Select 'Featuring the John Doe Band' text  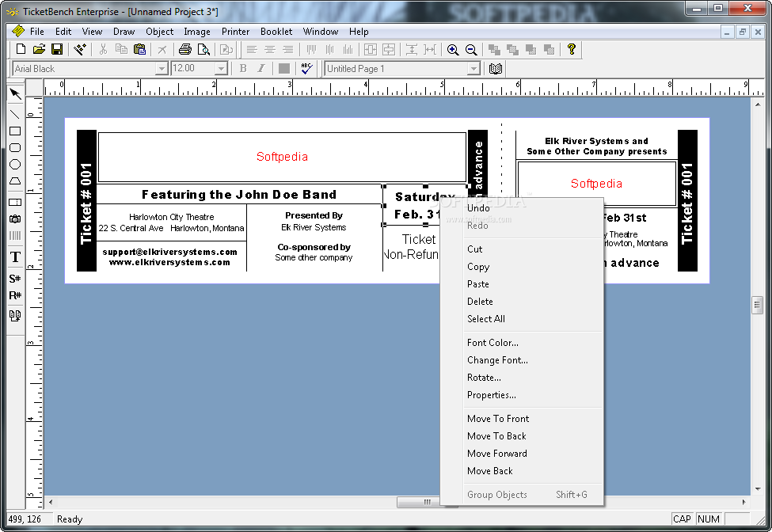click(x=239, y=195)
